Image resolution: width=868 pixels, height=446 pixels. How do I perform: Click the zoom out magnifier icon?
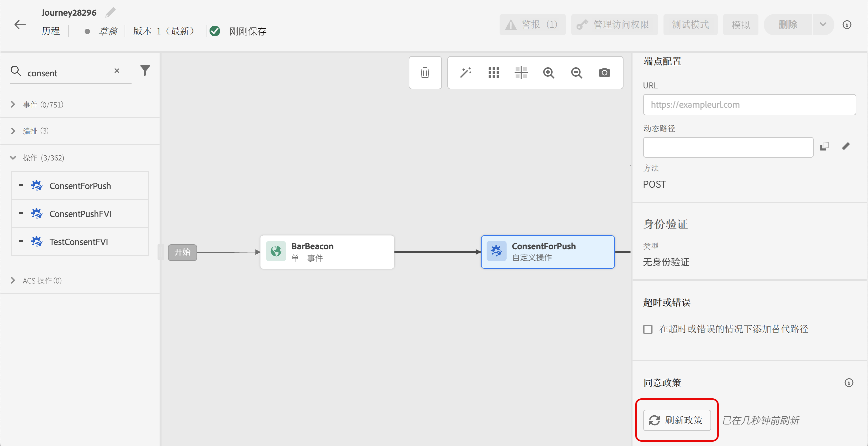coord(577,72)
